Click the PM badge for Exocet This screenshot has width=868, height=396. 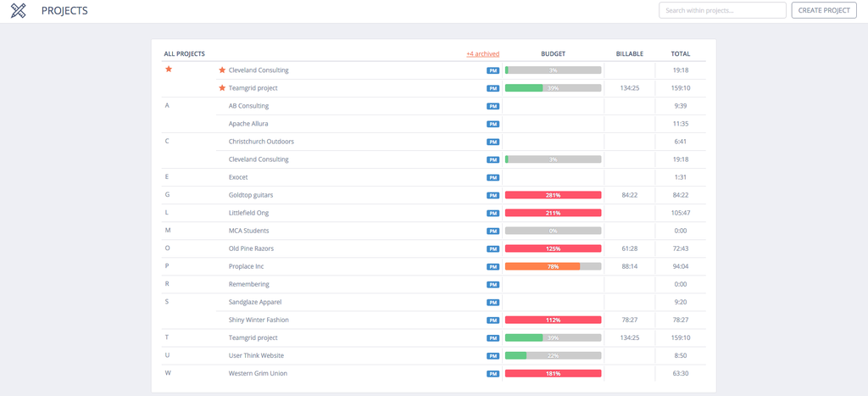[x=492, y=178]
